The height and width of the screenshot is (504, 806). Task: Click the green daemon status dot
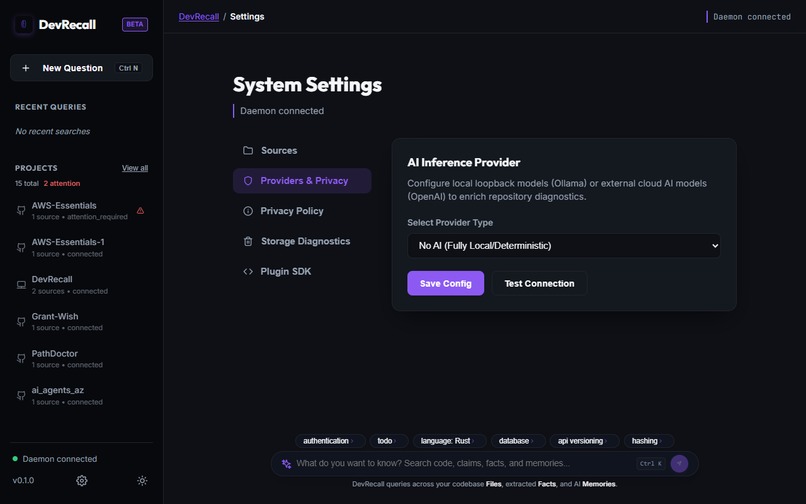15,458
